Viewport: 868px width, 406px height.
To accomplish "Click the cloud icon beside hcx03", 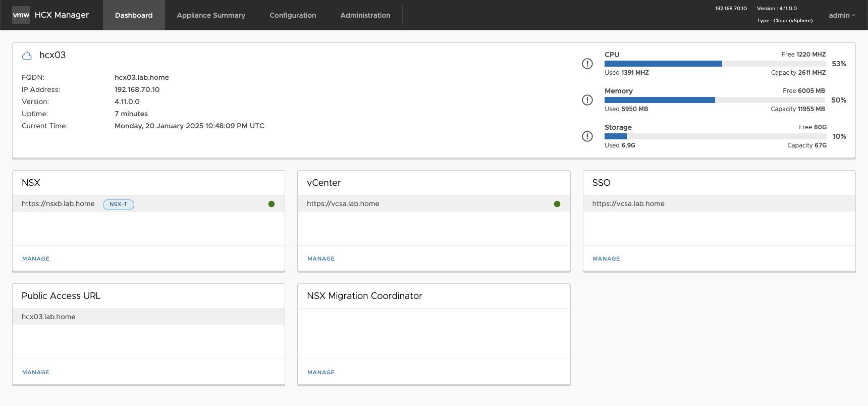I will pos(27,56).
